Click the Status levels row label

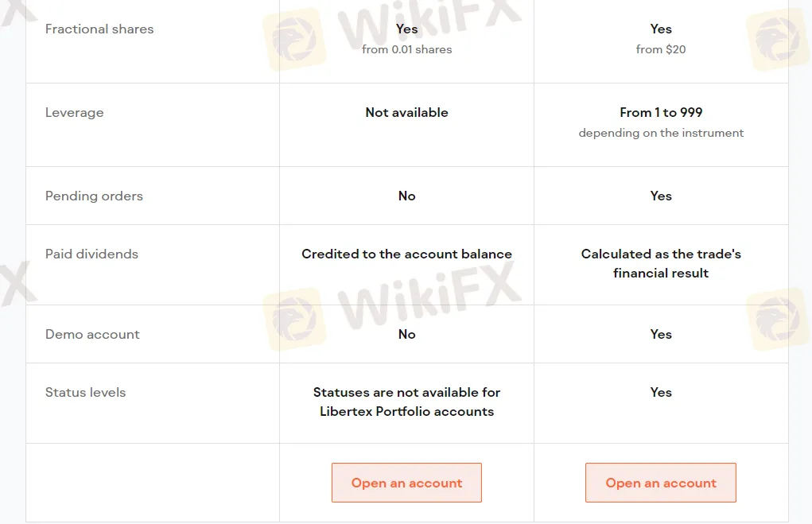click(85, 392)
